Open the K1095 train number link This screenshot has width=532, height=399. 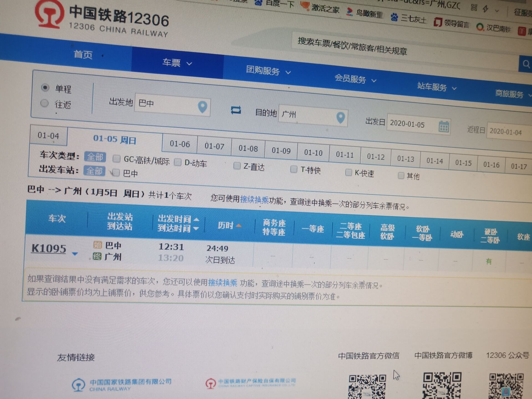(x=49, y=248)
